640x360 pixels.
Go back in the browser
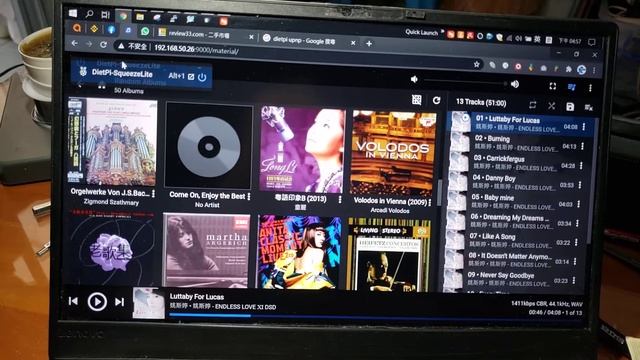tap(74, 43)
